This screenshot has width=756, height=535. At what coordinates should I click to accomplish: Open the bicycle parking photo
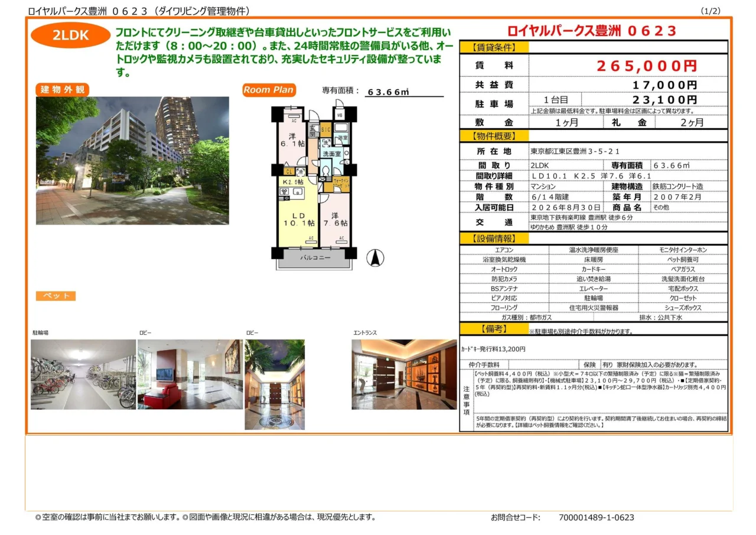pyautogui.click(x=83, y=374)
